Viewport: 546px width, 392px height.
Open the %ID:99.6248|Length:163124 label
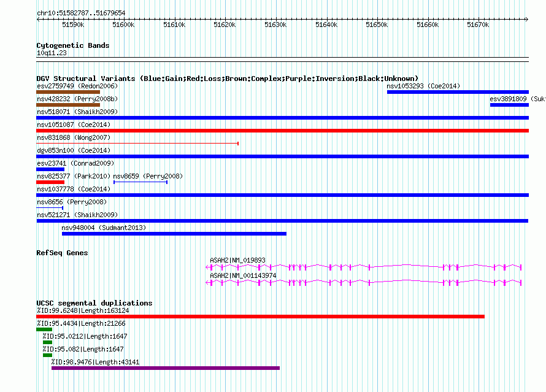83,310
